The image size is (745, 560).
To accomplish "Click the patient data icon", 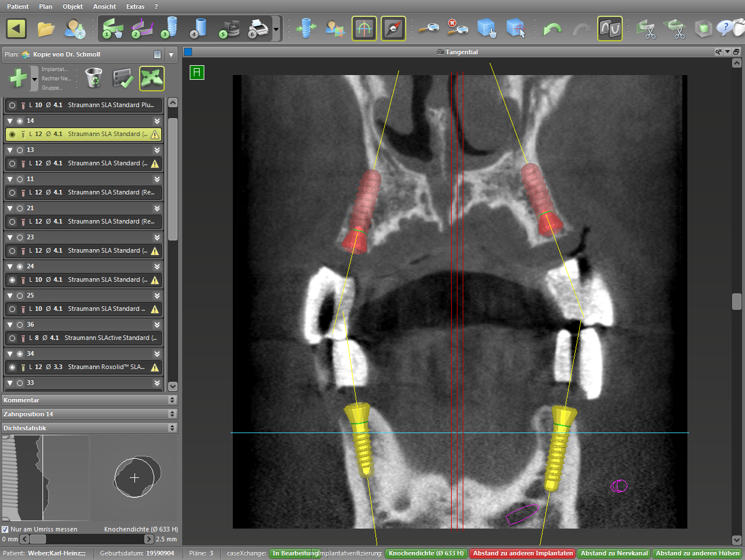I will click(75, 29).
